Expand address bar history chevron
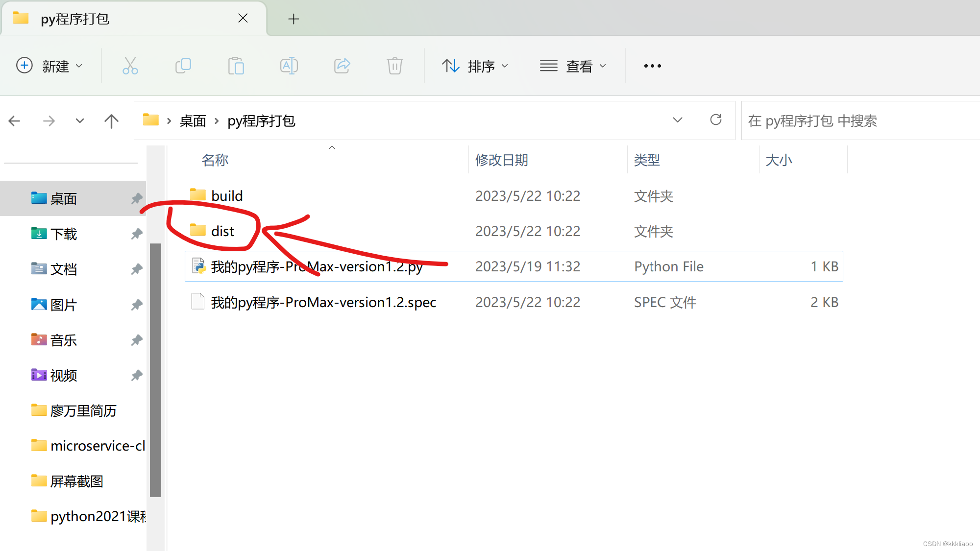 coord(678,120)
